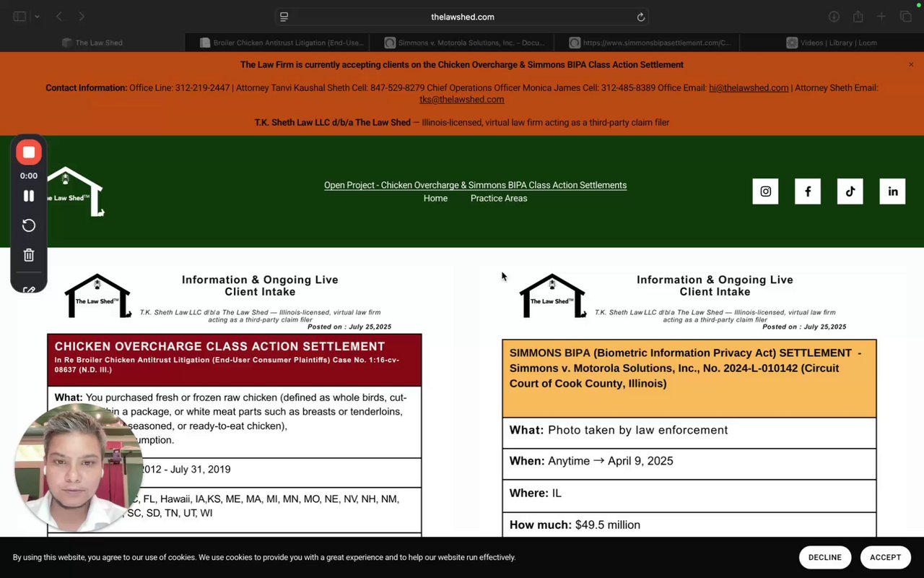The width and height of the screenshot is (924, 578).
Task: Open the LinkedIn icon
Action: pos(893,191)
